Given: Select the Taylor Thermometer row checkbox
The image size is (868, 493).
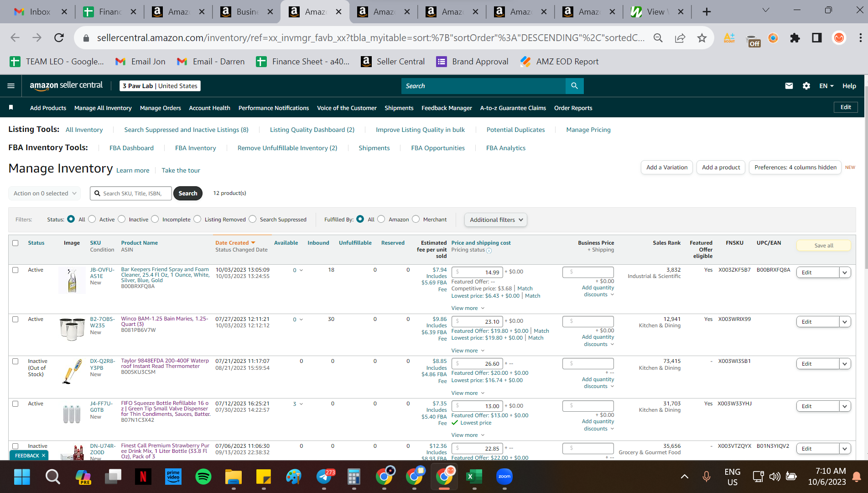Looking at the screenshot, I should (x=16, y=361).
